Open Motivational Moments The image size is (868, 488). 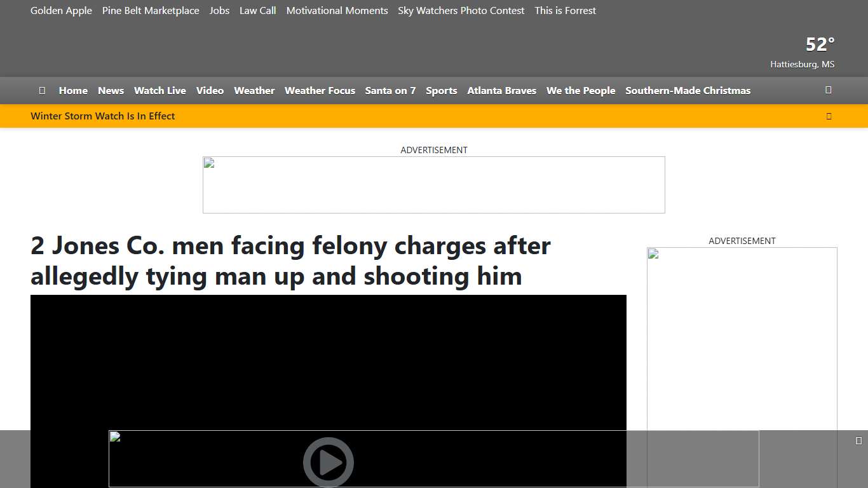337,10
